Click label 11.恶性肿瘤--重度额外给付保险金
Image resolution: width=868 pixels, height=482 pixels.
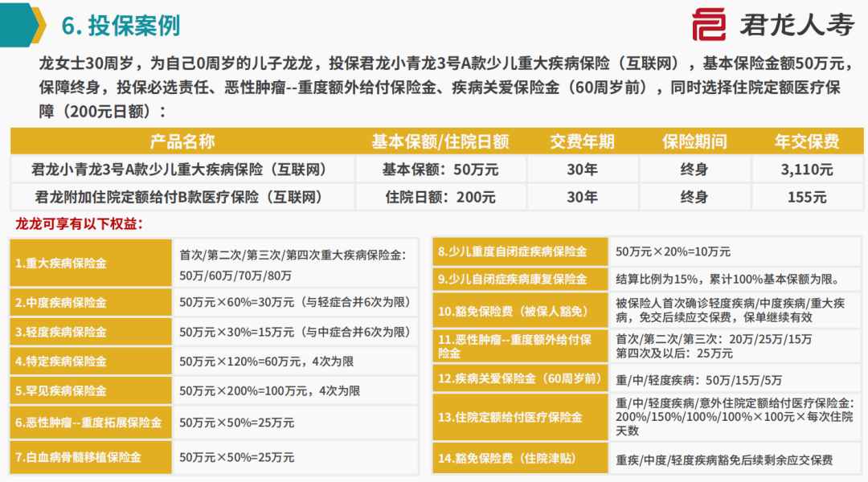tap(515, 346)
